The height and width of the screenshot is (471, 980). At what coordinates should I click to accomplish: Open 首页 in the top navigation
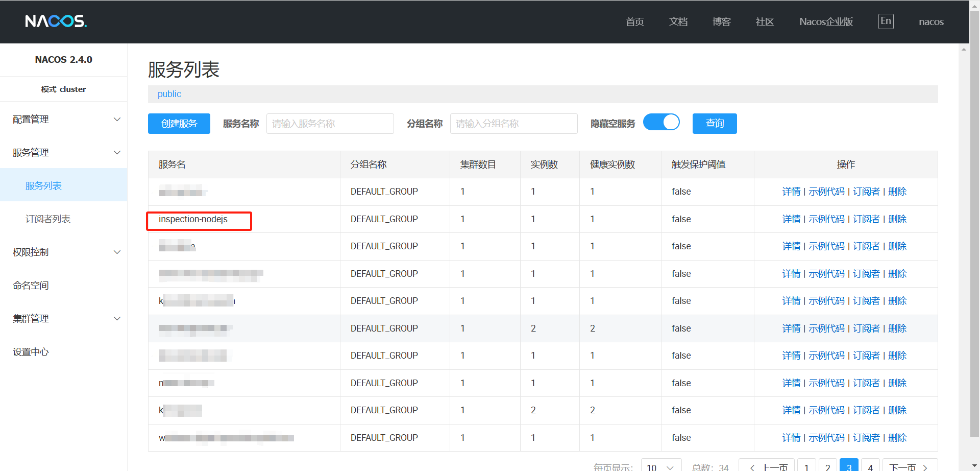pos(635,21)
